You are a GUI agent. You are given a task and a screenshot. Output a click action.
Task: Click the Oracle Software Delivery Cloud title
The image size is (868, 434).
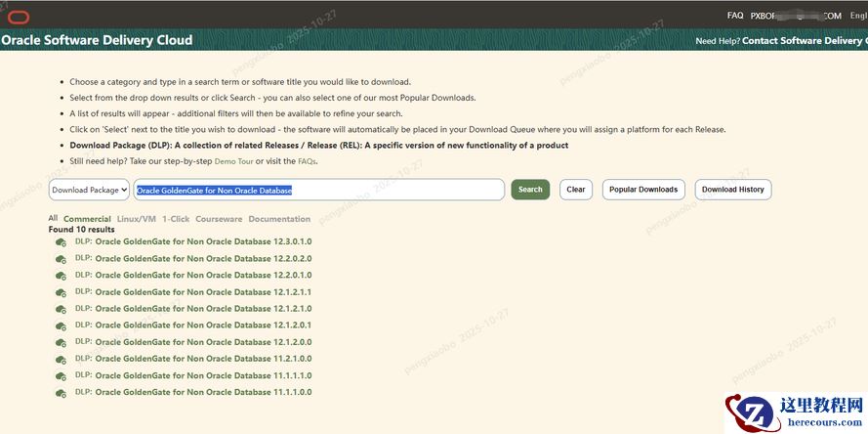(x=97, y=40)
